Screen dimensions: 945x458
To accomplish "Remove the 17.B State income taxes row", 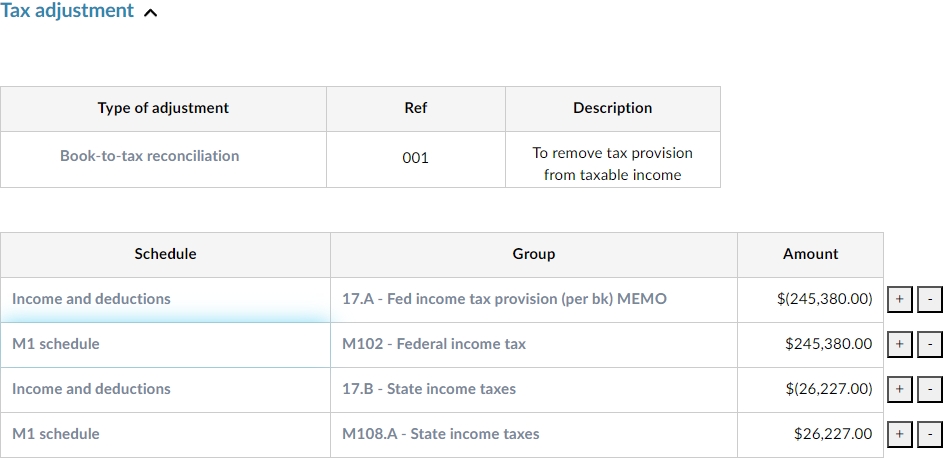I will point(929,390).
